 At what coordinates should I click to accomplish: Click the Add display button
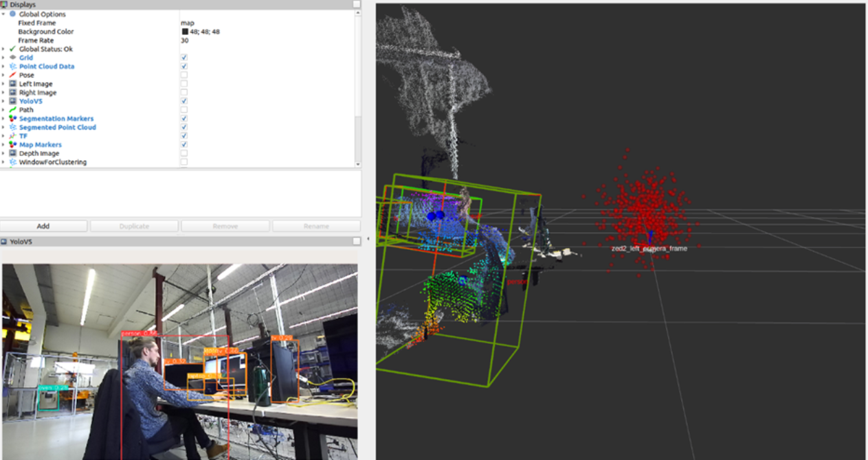point(43,226)
